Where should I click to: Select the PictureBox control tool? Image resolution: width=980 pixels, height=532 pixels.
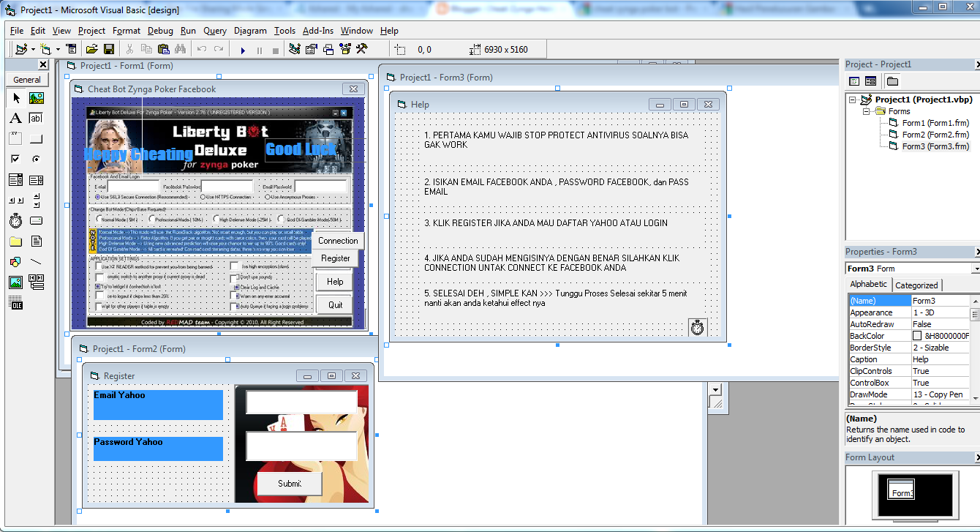pyautogui.click(x=37, y=98)
